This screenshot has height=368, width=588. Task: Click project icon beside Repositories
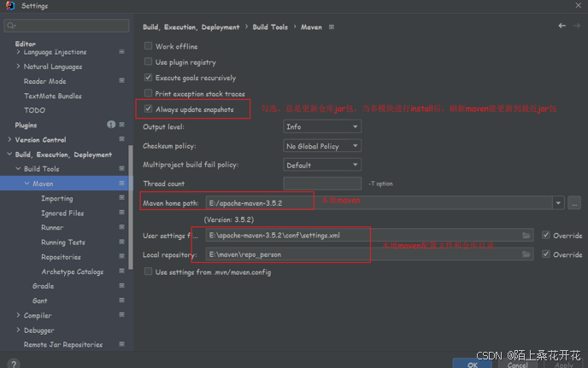coord(122,256)
